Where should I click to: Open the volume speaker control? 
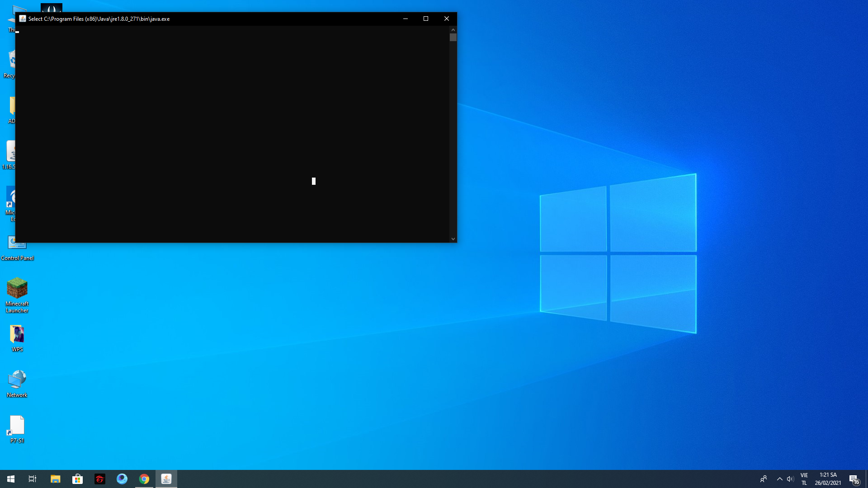[x=790, y=479]
